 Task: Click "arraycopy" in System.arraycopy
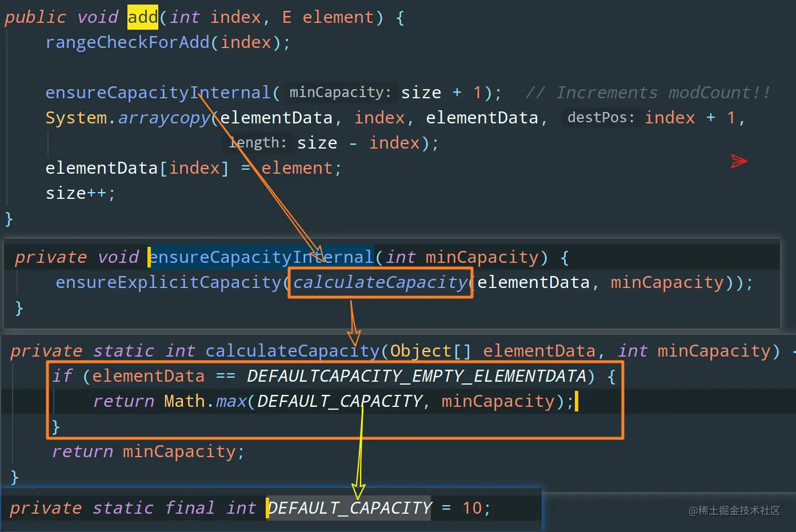click(164, 118)
